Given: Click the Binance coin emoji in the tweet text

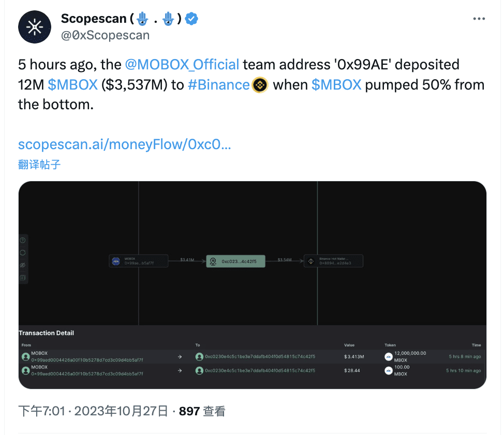Looking at the screenshot, I should pyautogui.click(x=259, y=85).
